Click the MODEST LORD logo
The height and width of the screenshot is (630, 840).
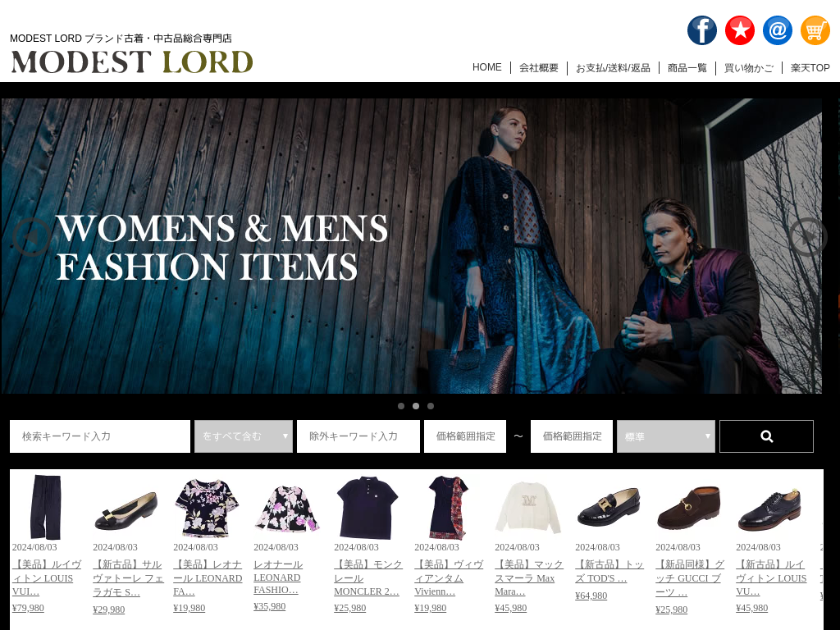132,62
